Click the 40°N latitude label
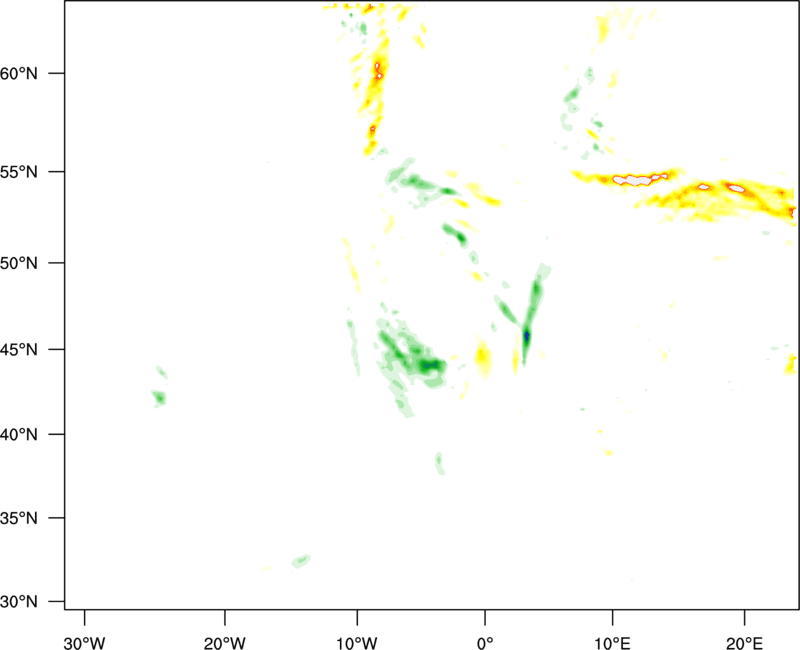The height and width of the screenshot is (650, 800). [19, 435]
